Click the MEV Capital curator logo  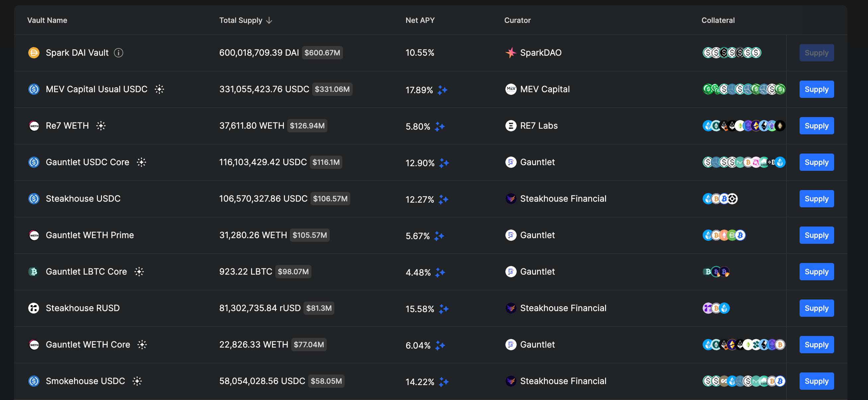511,89
